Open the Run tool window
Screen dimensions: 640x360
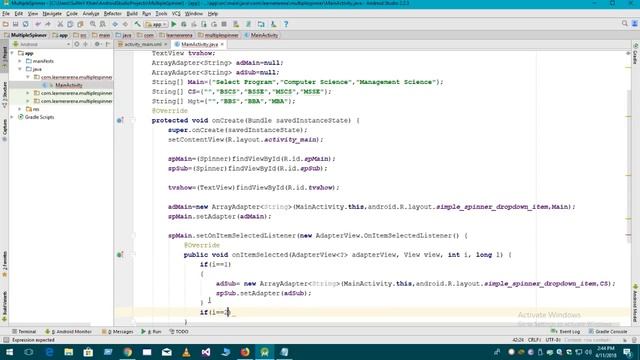click(x=151, y=331)
